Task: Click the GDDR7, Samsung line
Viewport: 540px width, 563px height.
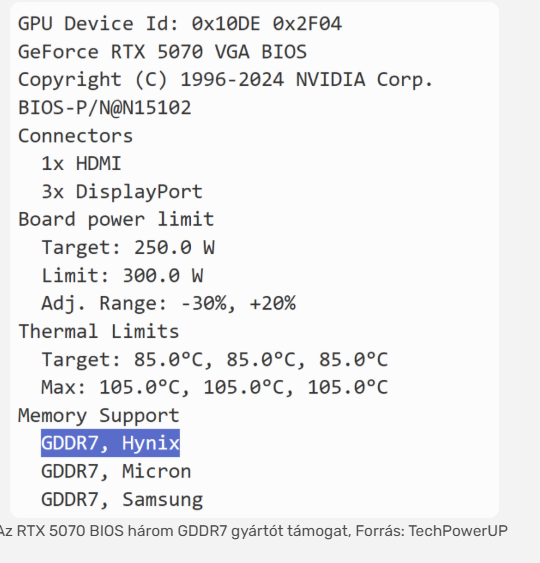Action: point(122,499)
